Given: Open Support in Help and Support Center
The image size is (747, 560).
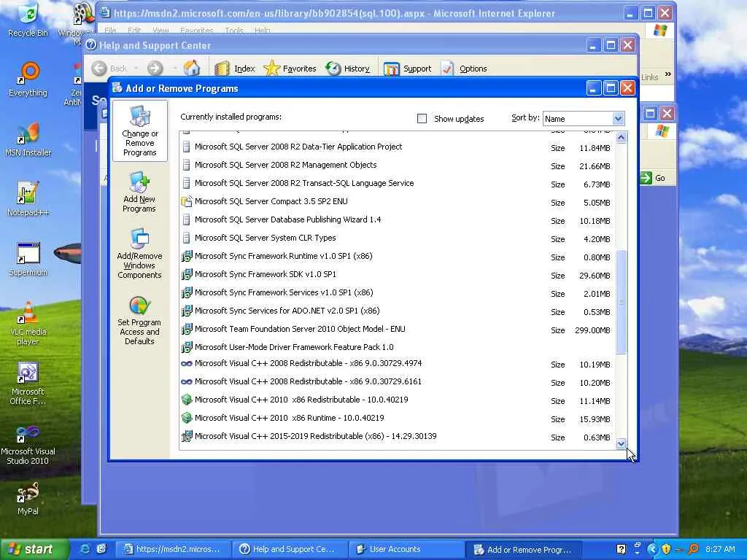Looking at the screenshot, I should 407,69.
